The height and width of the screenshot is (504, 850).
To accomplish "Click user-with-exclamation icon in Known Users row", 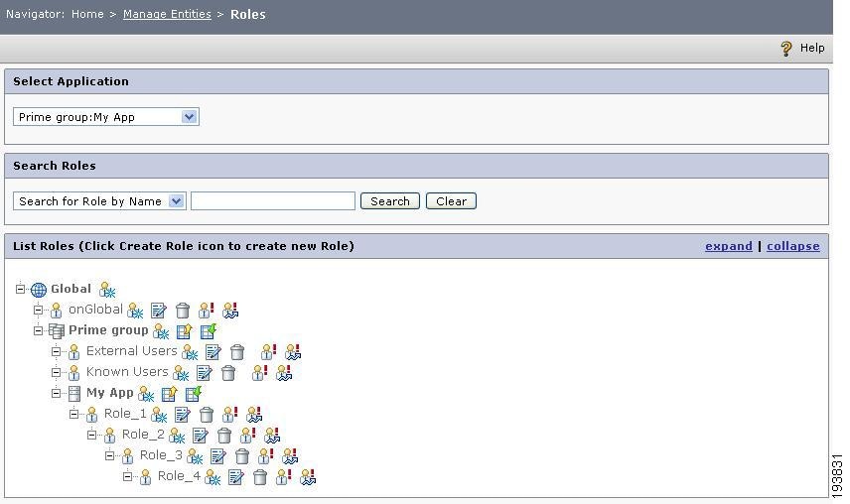I will (x=259, y=372).
